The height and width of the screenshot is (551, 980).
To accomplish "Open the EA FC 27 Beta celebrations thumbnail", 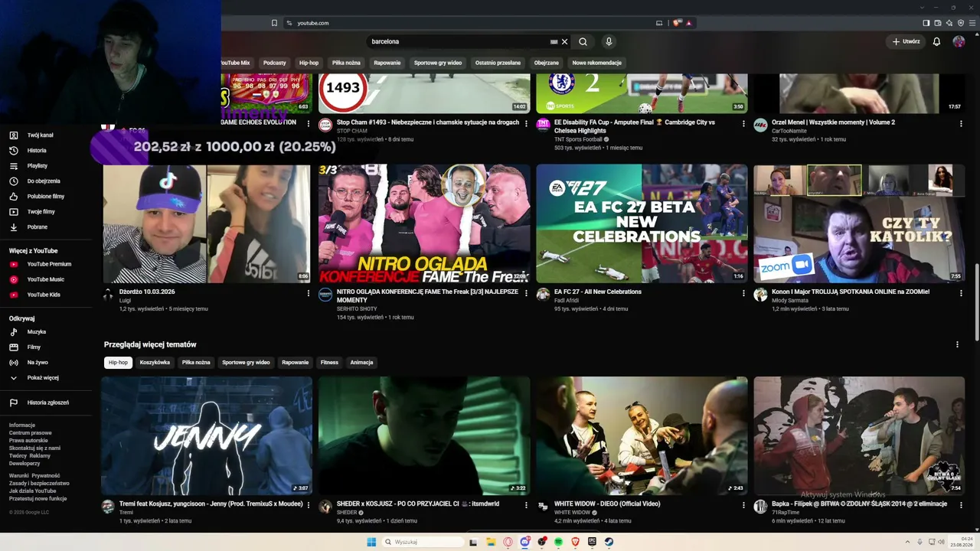I will 642,223.
